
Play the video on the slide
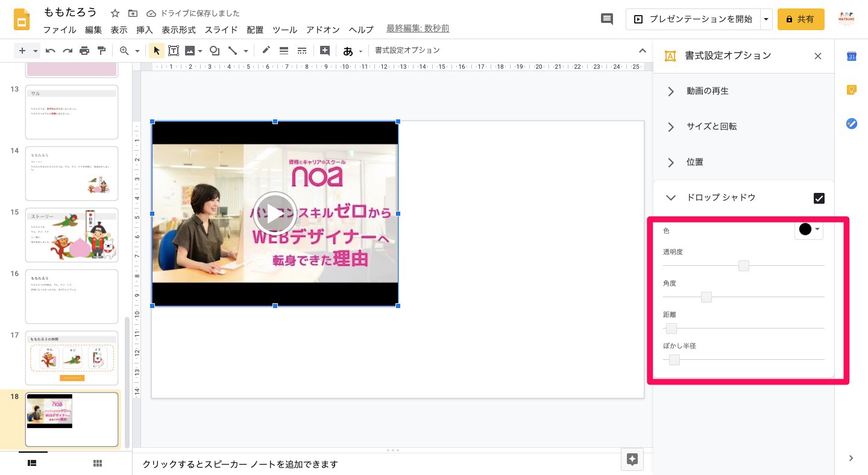[275, 213]
